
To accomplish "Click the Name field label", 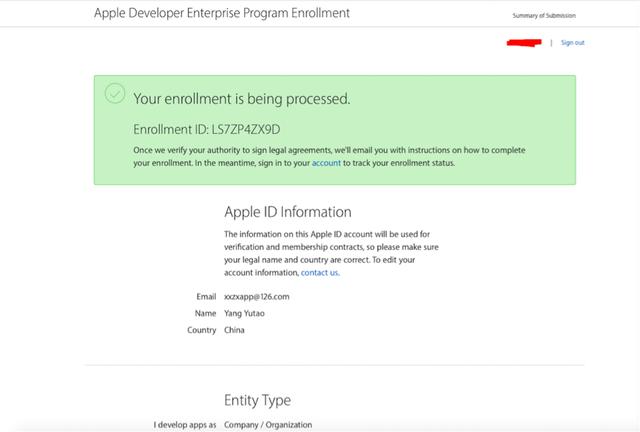I will pyautogui.click(x=205, y=314).
